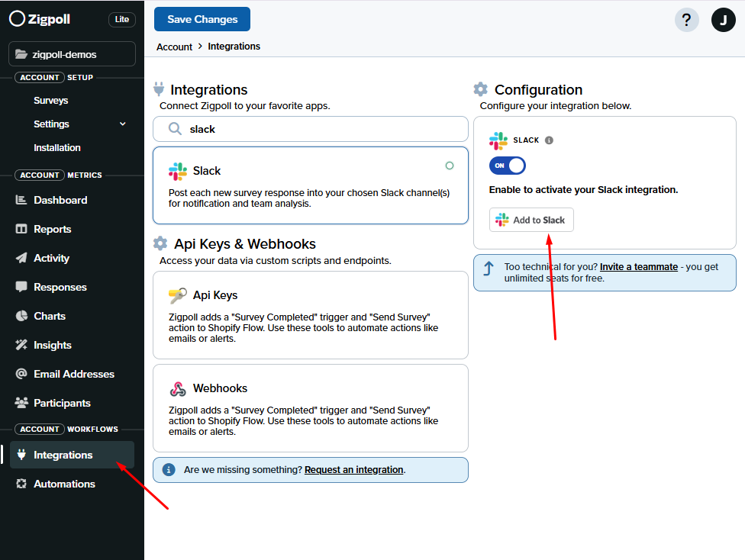
Task: Open the zigpoll-demos account selector
Action: [x=72, y=54]
